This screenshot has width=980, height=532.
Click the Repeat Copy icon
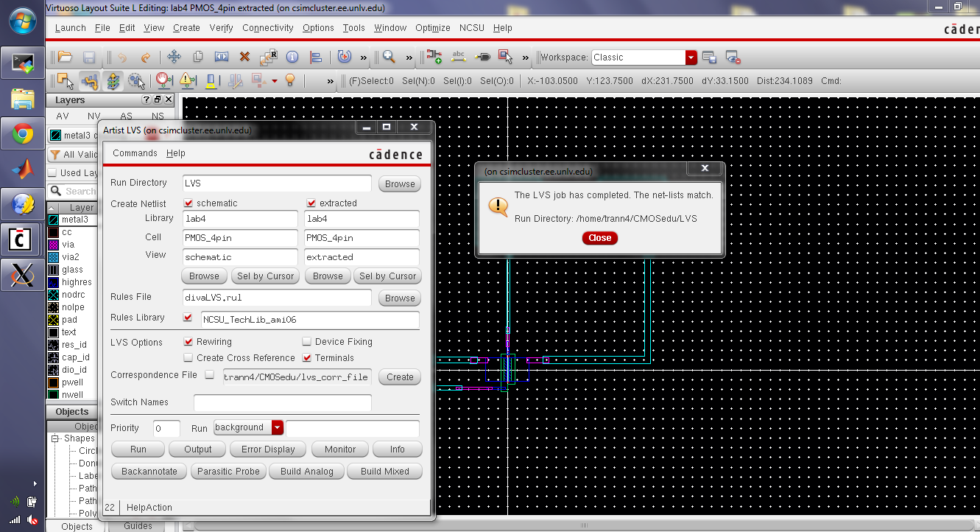pyautogui.click(x=269, y=57)
